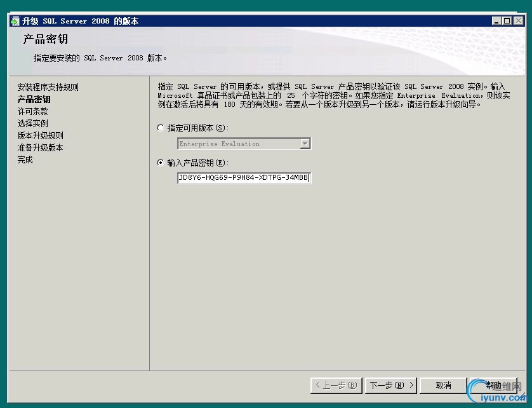Select 产品密钥 step in sidebar
Screen dimensions: 532x408
[34, 100]
